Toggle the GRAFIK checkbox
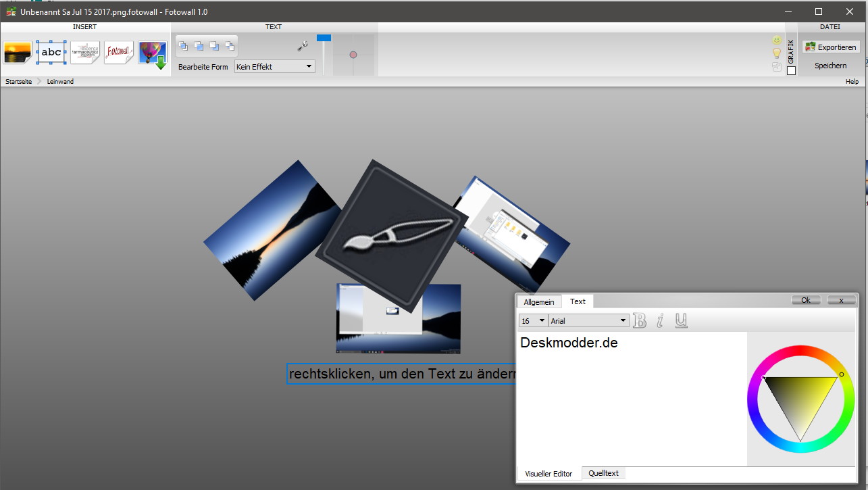The image size is (868, 490). [x=792, y=70]
